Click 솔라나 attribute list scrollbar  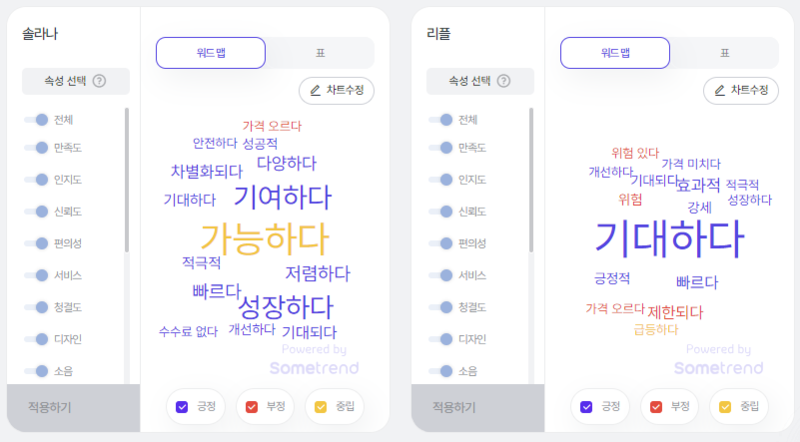pos(127,180)
